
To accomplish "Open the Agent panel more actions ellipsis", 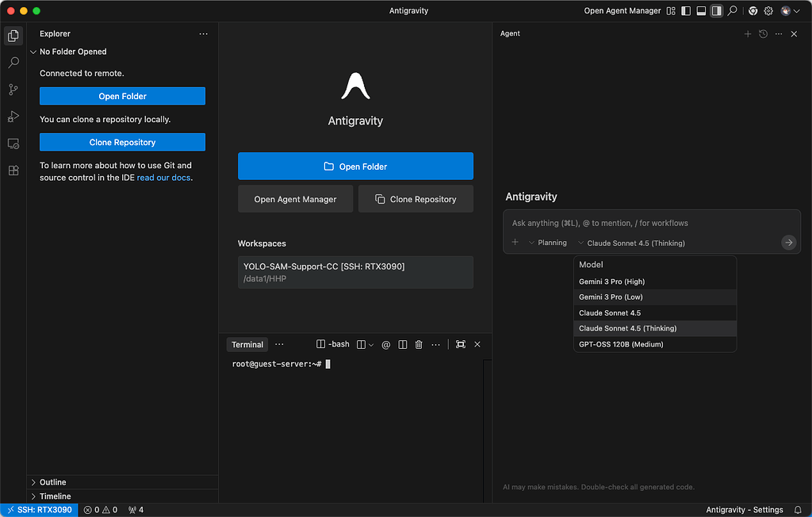I will [779, 33].
